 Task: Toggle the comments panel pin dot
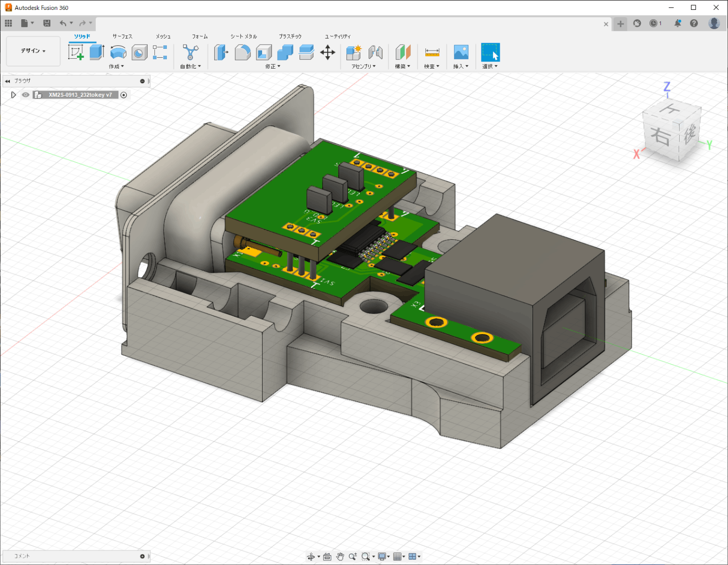click(x=142, y=556)
